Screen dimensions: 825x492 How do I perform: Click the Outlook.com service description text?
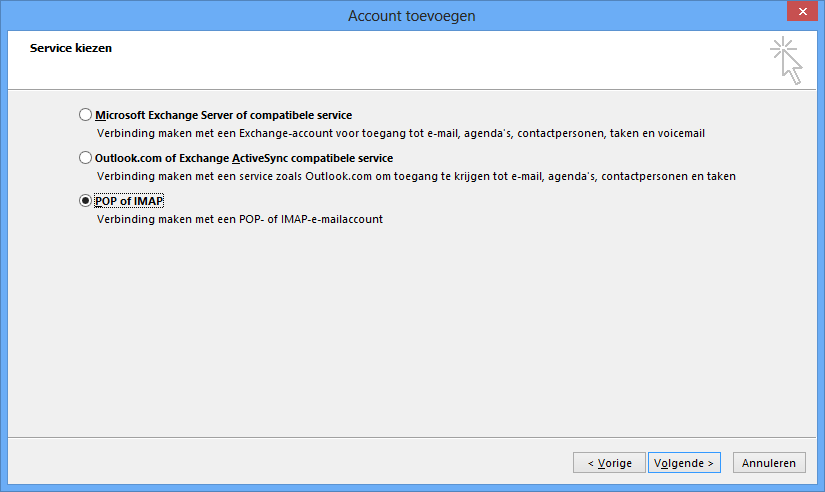416,177
